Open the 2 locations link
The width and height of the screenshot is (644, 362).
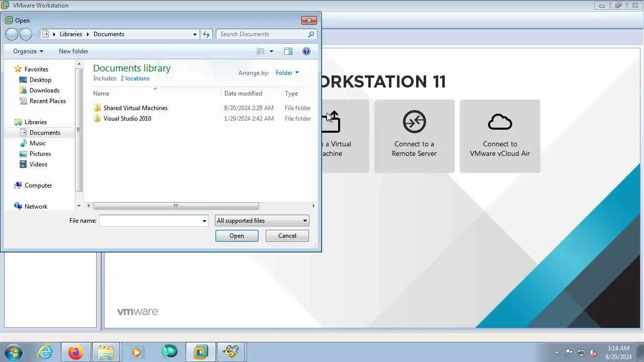click(x=135, y=78)
